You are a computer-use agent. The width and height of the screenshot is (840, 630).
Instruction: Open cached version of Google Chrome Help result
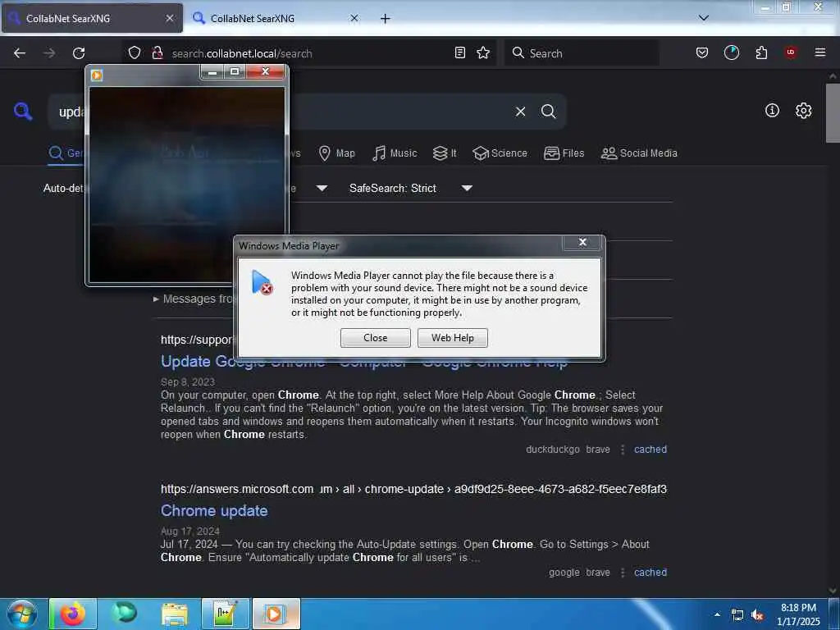coord(651,450)
